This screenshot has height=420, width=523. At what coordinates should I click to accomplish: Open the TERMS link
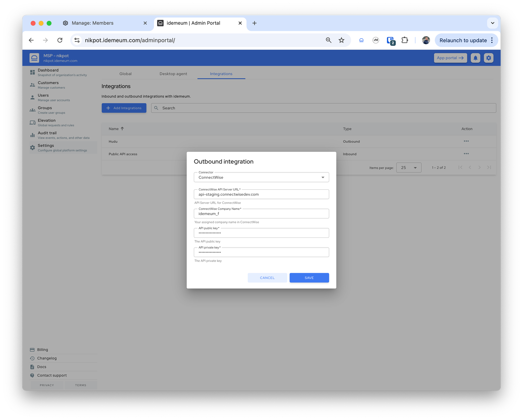pos(81,385)
